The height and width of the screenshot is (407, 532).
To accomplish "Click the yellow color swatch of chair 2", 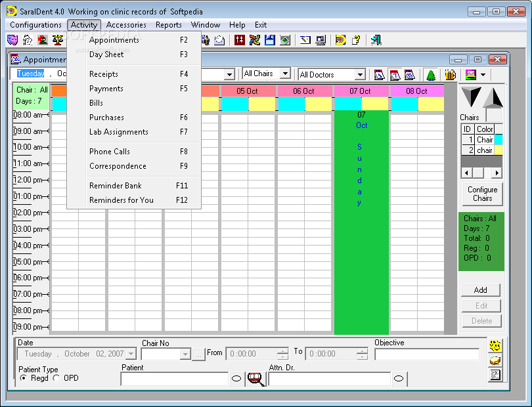I will [x=499, y=150].
